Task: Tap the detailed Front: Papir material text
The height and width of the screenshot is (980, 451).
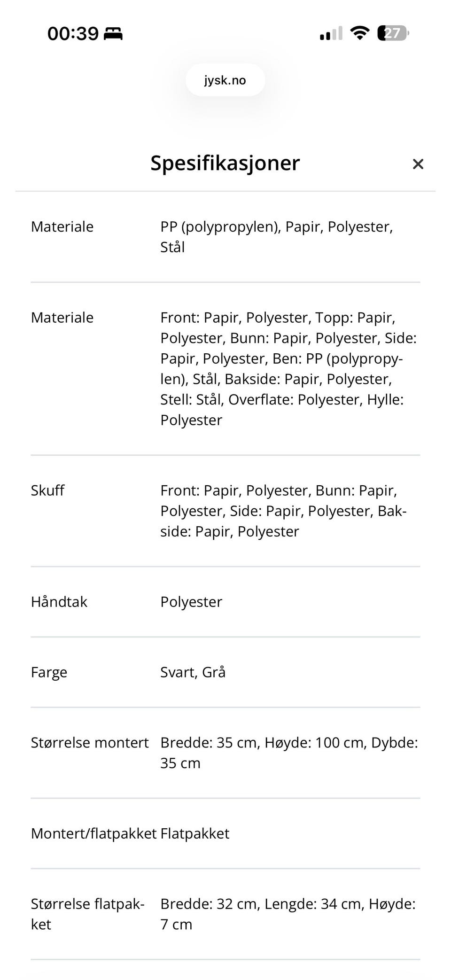Action: click(x=288, y=369)
